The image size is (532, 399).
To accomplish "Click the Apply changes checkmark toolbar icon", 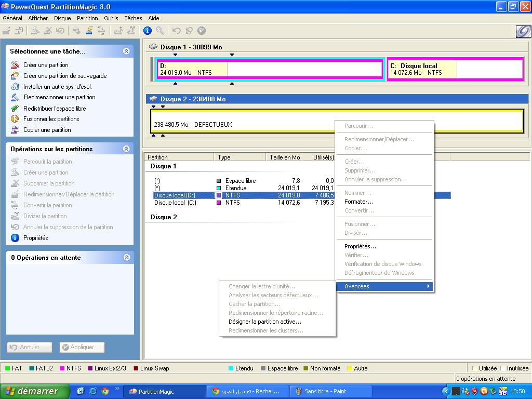I will pos(202,31).
